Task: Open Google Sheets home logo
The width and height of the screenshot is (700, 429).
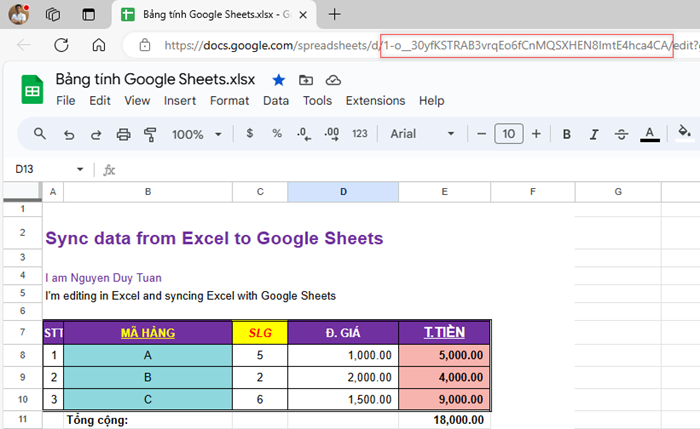Action: pos(32,89)
